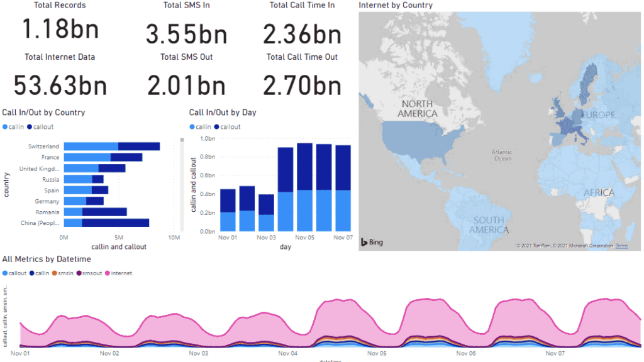Click the callin legend dot in Call In/Out by Country
Screen dimensions: 644x362
pyautogui.click(x=5, y=127)
